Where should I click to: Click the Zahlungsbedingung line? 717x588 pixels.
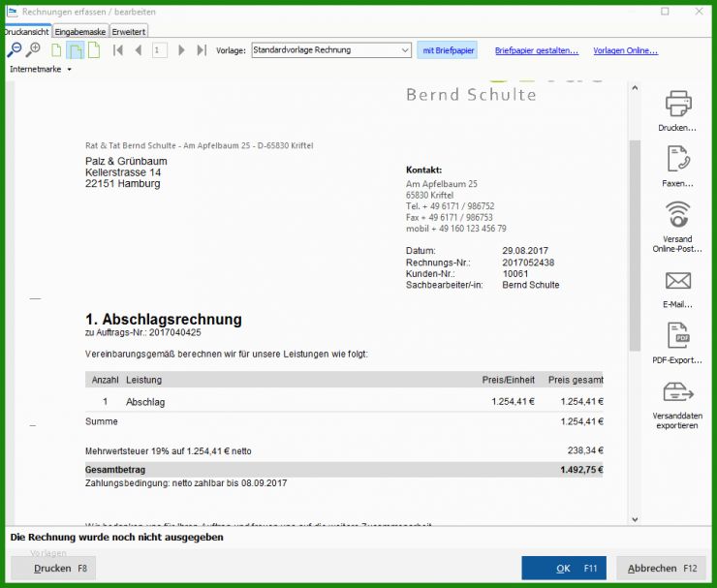[186, 482]
